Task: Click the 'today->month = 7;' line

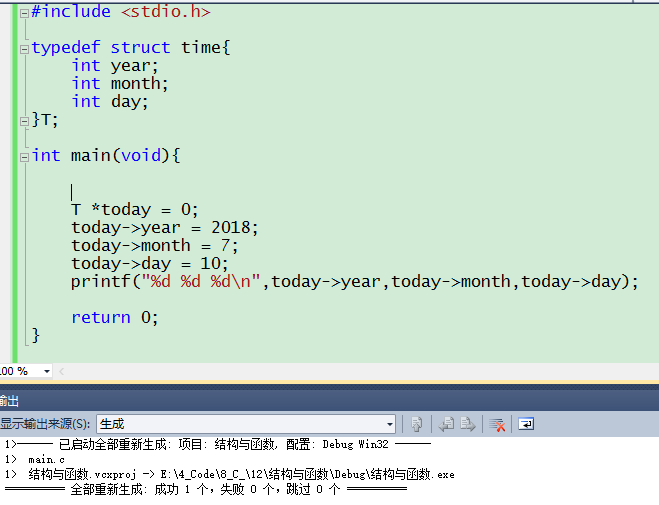Action: point(154,246)
